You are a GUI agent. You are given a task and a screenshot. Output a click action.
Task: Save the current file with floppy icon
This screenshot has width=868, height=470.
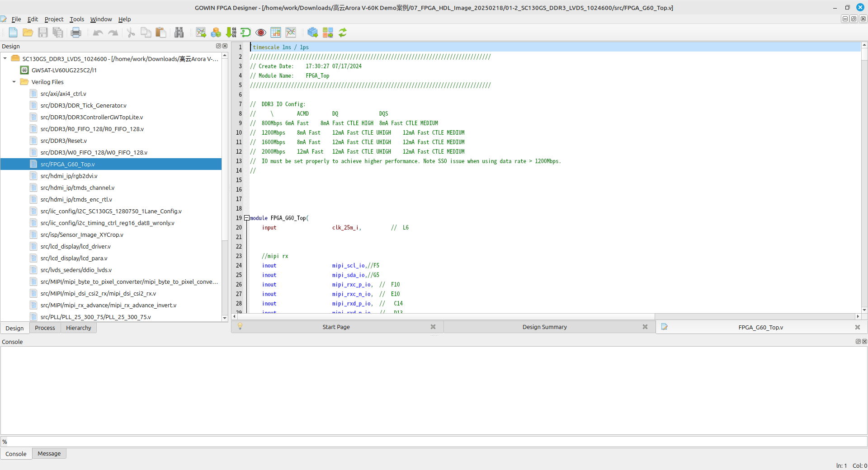tap(43, 33)
